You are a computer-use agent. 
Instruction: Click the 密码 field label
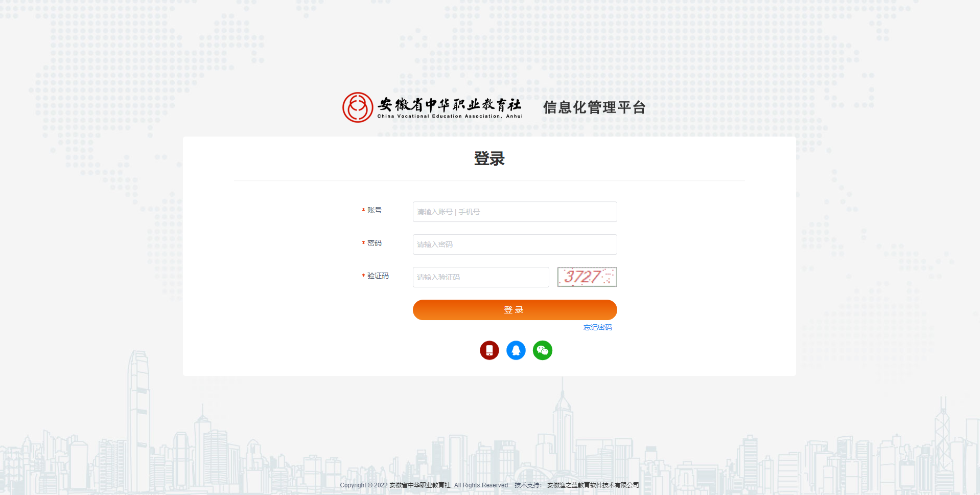click(x=374, y=243)
